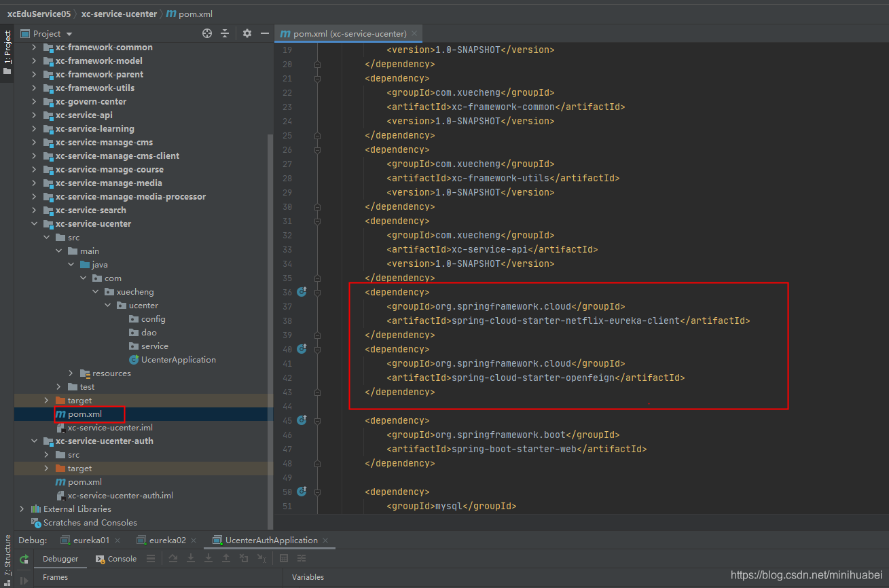This screenshot has height=588, width=889.
Task: Close the eureka02 debug tab
Action: click(x=194, y=540)
